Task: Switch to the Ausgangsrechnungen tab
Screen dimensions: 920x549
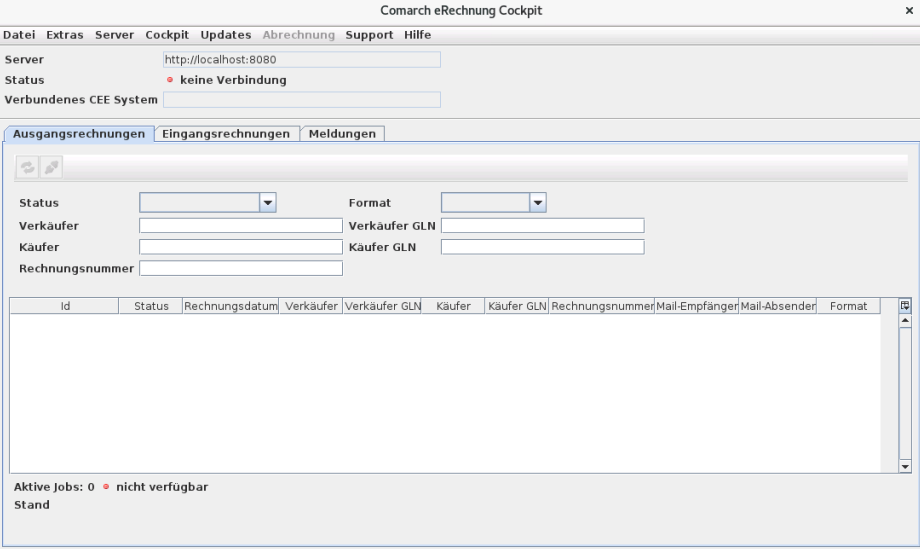Action: (79, 134)
